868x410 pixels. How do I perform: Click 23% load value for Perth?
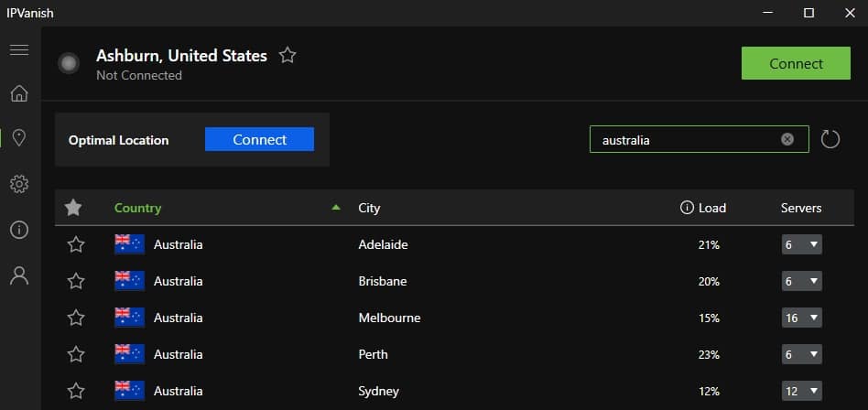pyautogui.click(x=709, y=354)
